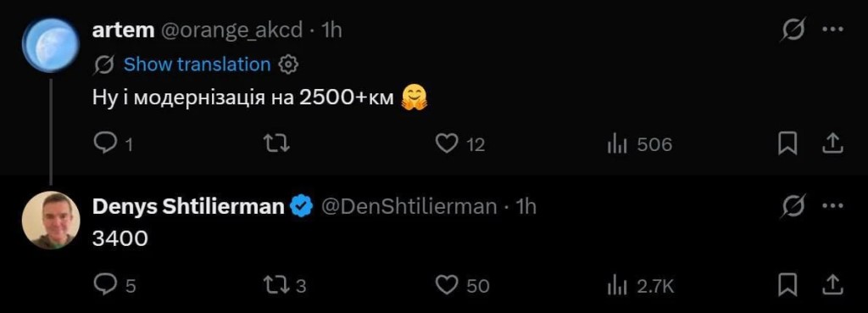
Task: Open artem's profile avatar
Action: point(51,45)
